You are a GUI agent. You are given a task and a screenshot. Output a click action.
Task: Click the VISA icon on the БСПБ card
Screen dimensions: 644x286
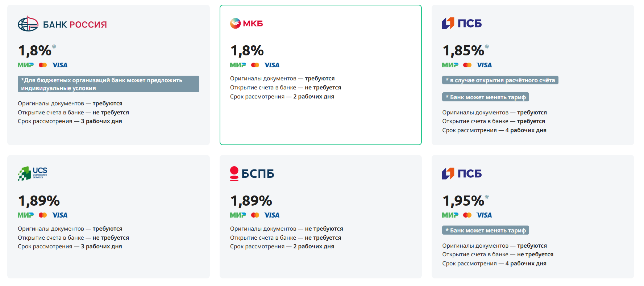pyautogui.click(x=272, y=215)
